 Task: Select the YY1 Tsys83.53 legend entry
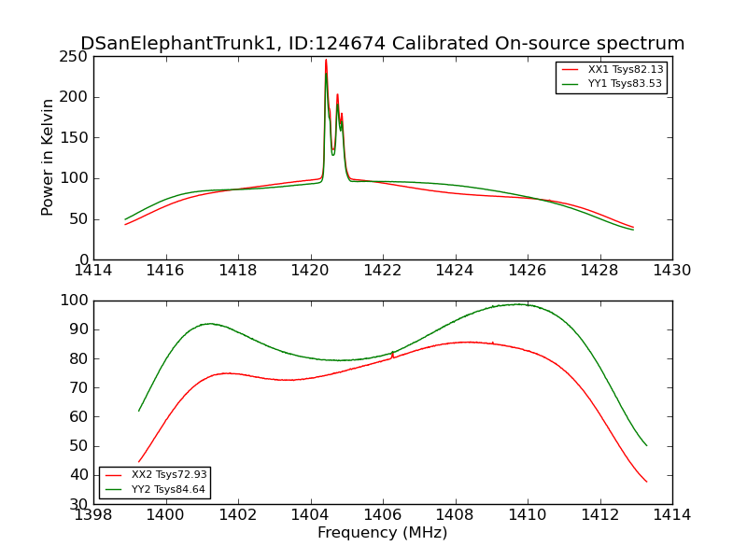613,83
